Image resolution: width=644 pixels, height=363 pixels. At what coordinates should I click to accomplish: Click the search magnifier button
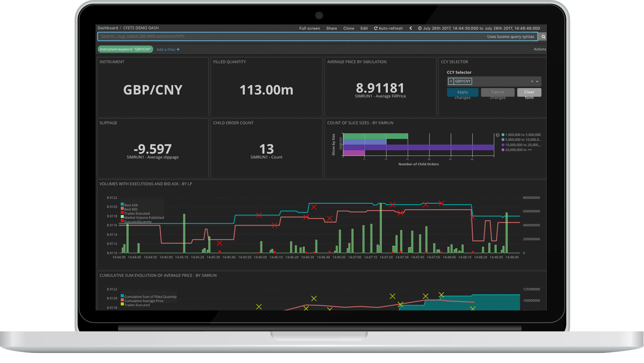point(543,37)
